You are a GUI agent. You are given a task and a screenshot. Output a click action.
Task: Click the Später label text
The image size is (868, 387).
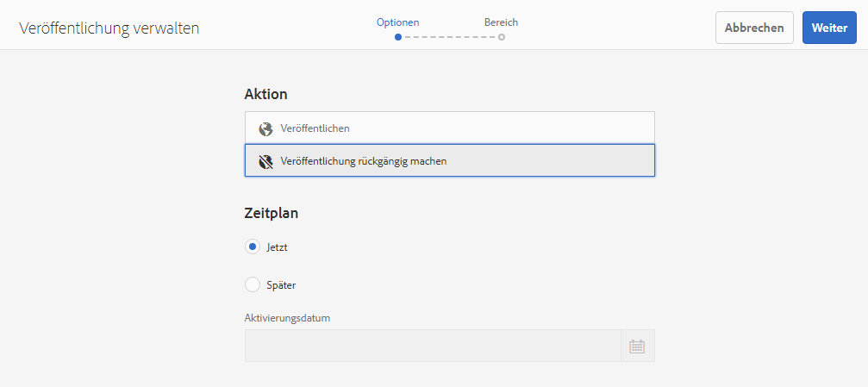pyautogui.click(x=281, y=284)
